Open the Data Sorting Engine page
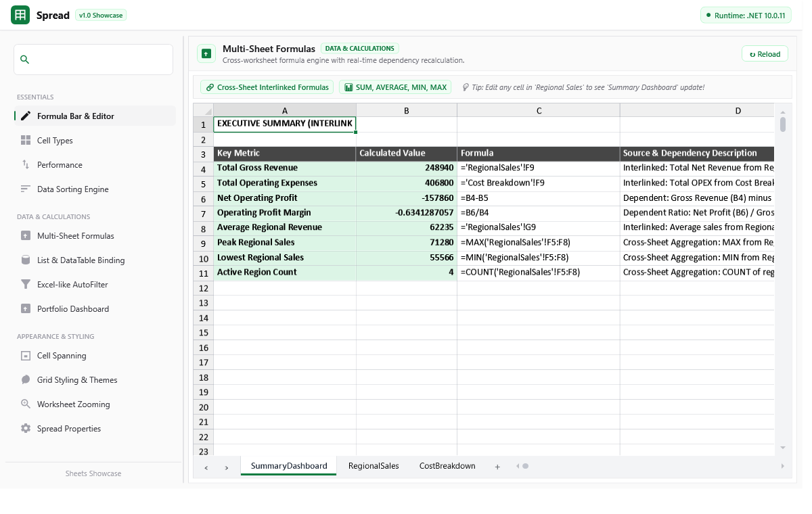812x514 pixels. [x=95, y=189]
